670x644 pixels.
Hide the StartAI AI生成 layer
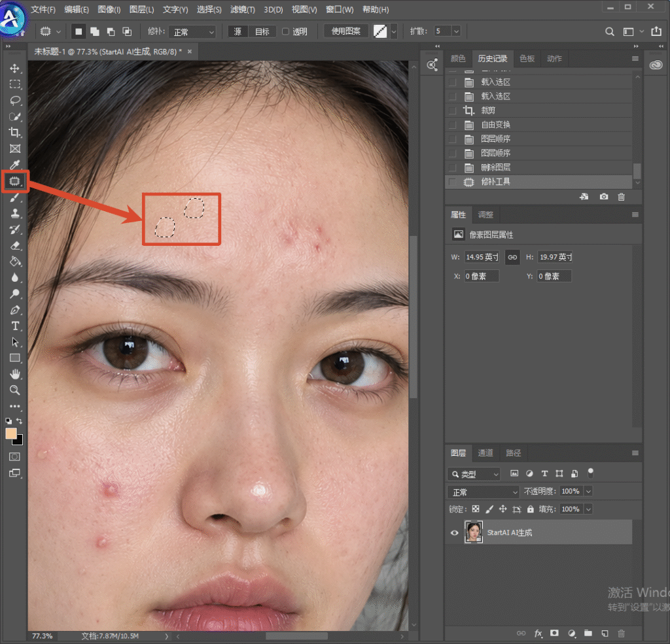pos(454,533)
